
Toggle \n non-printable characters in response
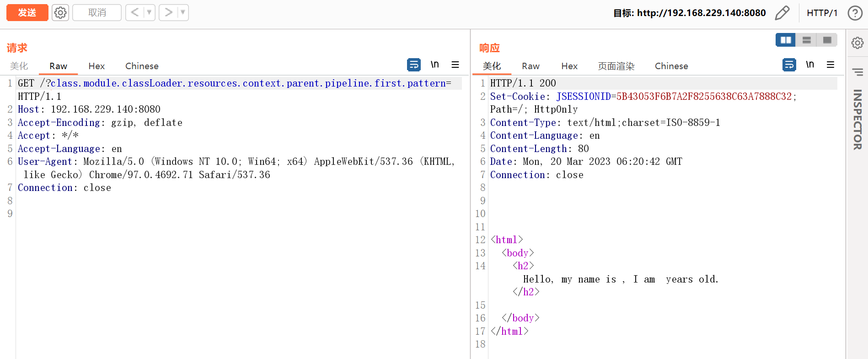pyautogui.click(x=810, y=65)
